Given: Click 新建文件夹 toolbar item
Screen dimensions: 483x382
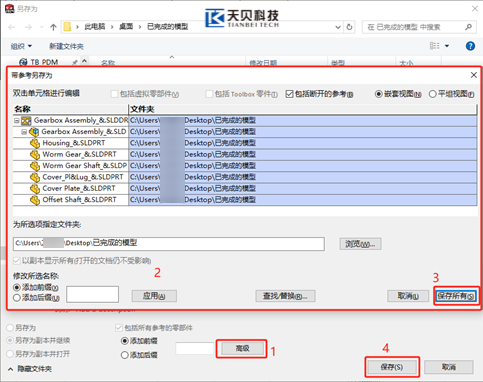Looking at the screenshot, I should (66, 46).
